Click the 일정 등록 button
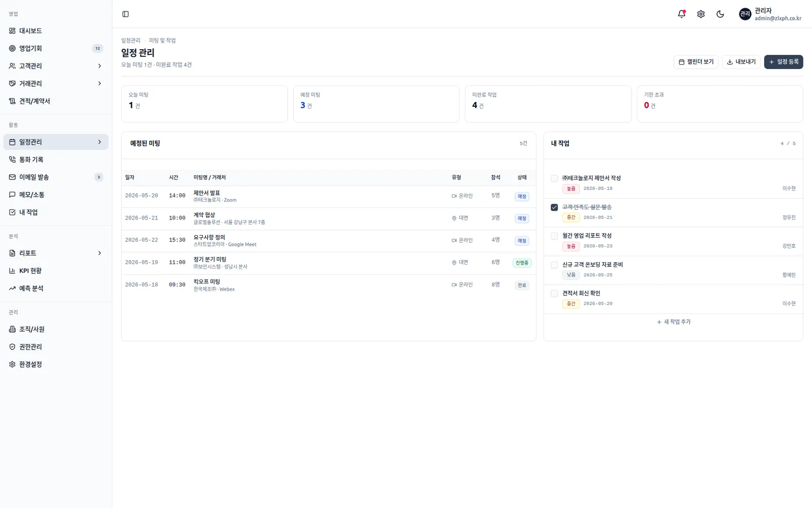Image resolution: width=812 pixels, height=508 pixels. pyautogui.click(x=784, y=62)
